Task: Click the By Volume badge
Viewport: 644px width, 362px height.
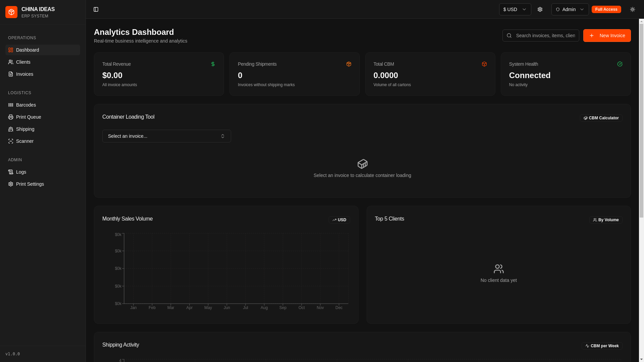Action: tap(606, 220)
